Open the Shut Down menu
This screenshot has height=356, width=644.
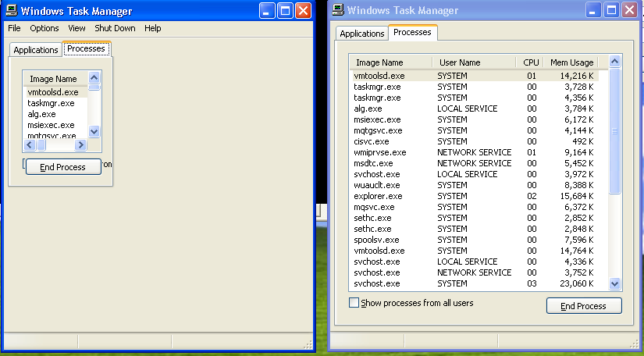115,28
